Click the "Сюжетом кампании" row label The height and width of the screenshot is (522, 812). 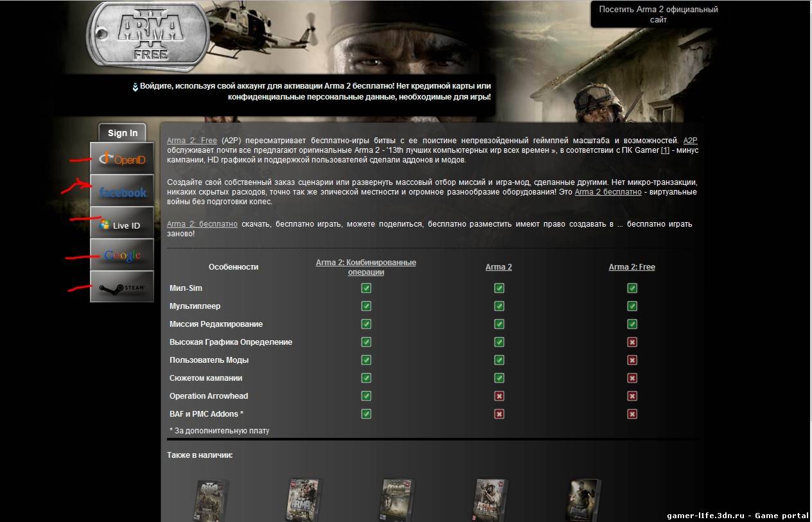point(206,378)
